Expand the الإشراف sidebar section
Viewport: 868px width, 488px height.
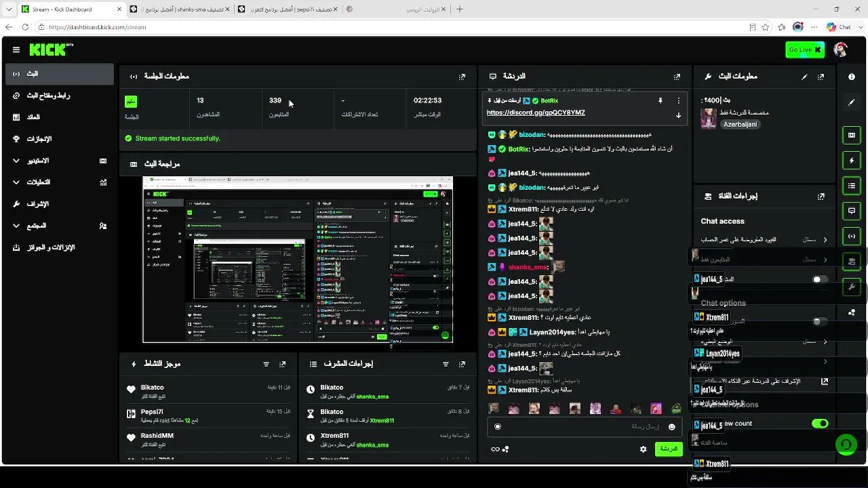click(60, 204)
